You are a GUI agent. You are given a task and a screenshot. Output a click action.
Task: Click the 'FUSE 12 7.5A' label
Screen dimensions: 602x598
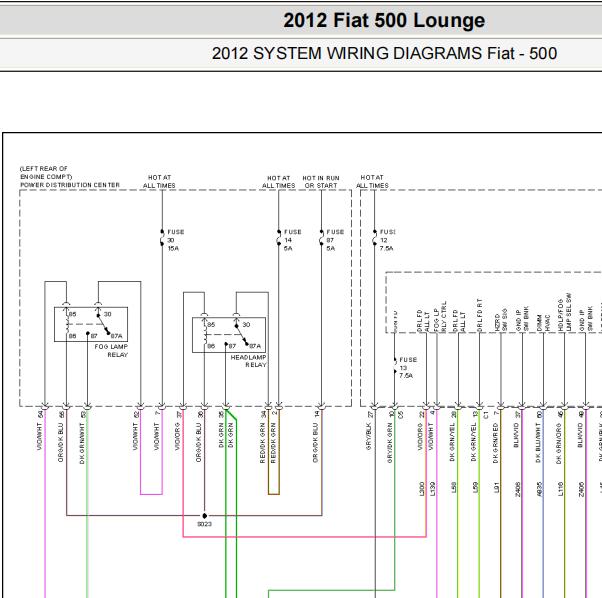[387, 240]
